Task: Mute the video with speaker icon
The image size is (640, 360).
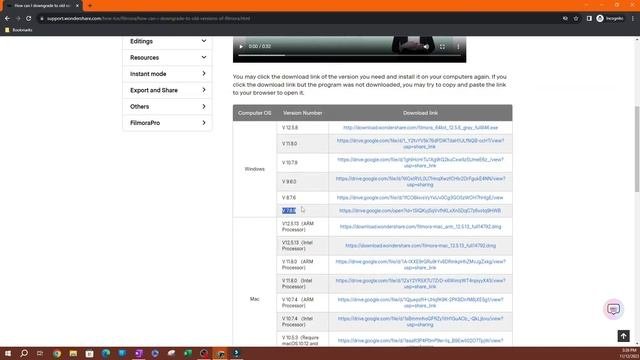Action: [x=426, y=47]
